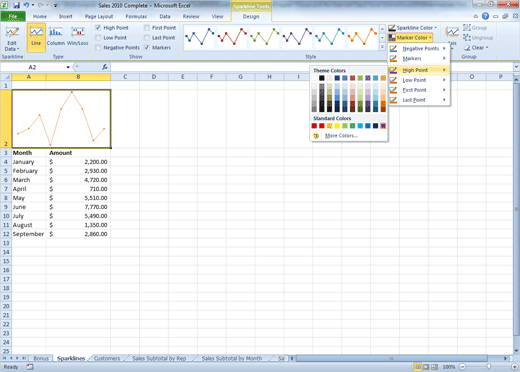Click More Colors option
The image size is (520, 372).
pyautogui.click(x=341, y=136)
